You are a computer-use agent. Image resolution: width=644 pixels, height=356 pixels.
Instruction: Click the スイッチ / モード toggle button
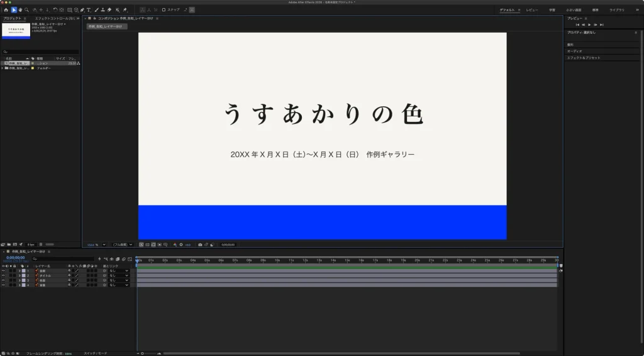(x=96, y=353)
